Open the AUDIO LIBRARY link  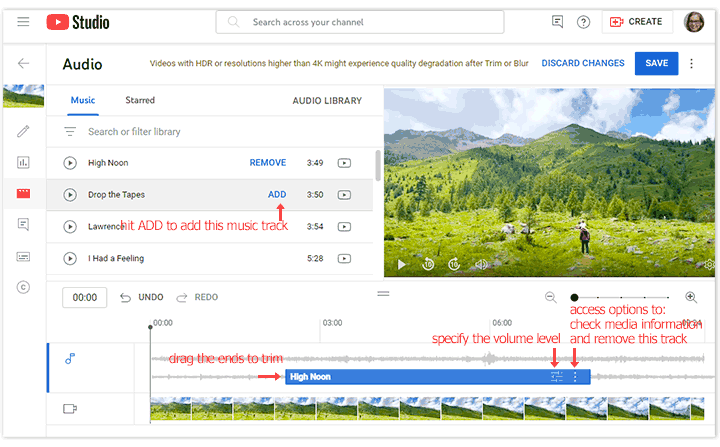pos(327,101)
